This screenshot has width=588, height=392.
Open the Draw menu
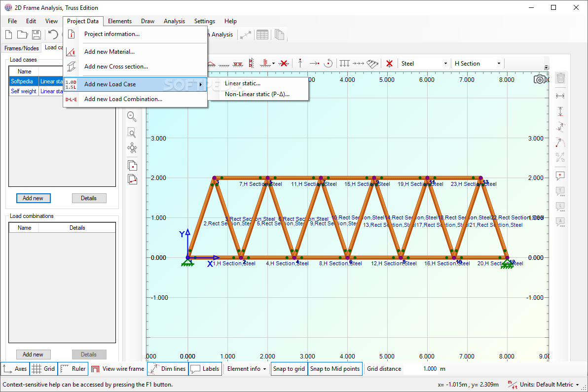(147, 21)
